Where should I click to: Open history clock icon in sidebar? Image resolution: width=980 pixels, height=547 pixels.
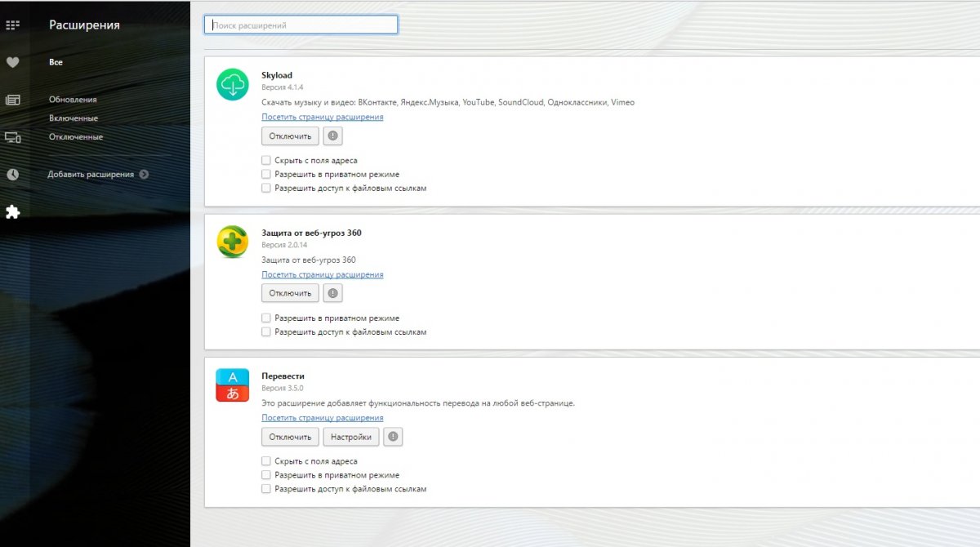point(12,175)
